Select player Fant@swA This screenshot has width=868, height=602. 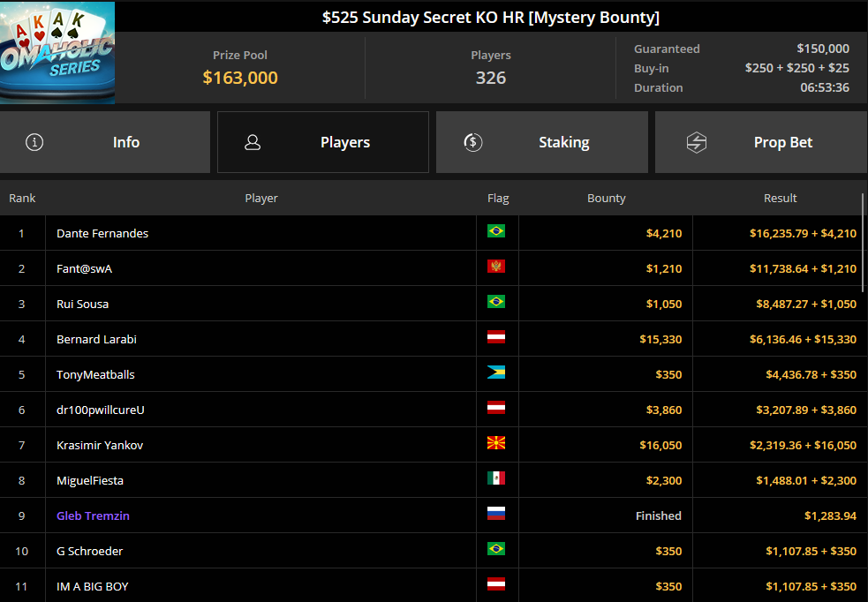click(x=84, y=269)
